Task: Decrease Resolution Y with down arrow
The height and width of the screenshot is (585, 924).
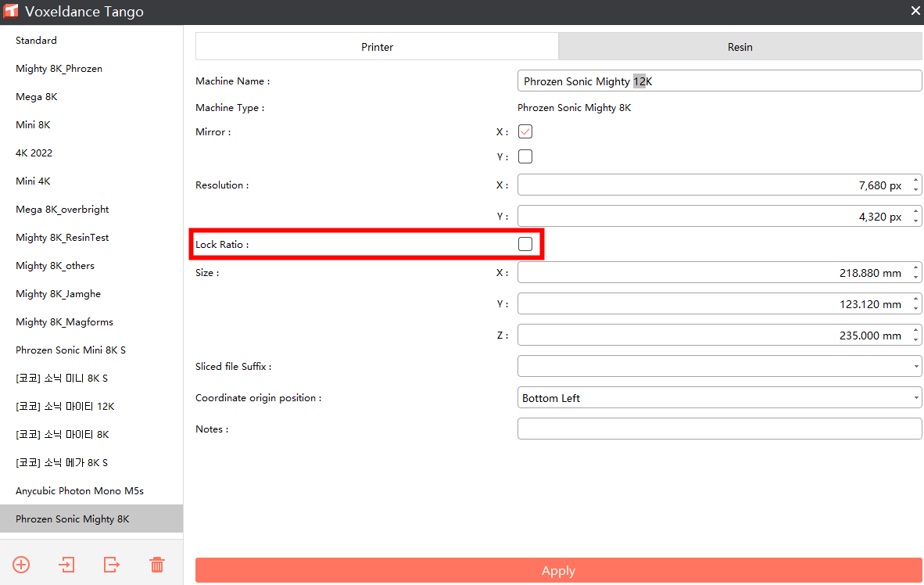Action: (x=915, y=222)
